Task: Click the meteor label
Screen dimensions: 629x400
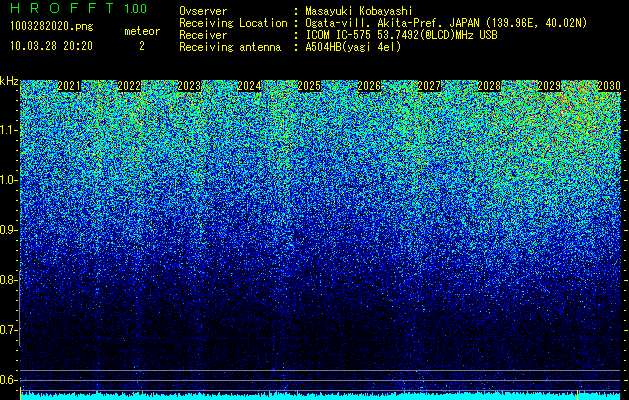Action: pos(142,31)
